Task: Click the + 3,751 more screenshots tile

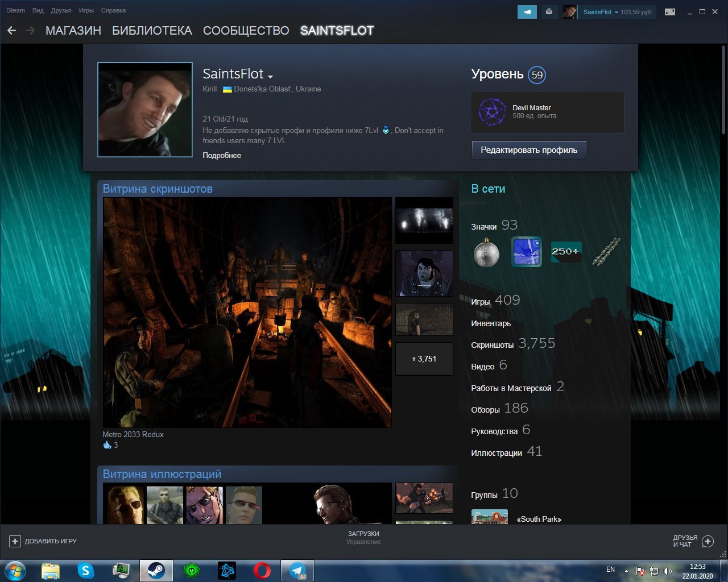Action: pos(424,359)
